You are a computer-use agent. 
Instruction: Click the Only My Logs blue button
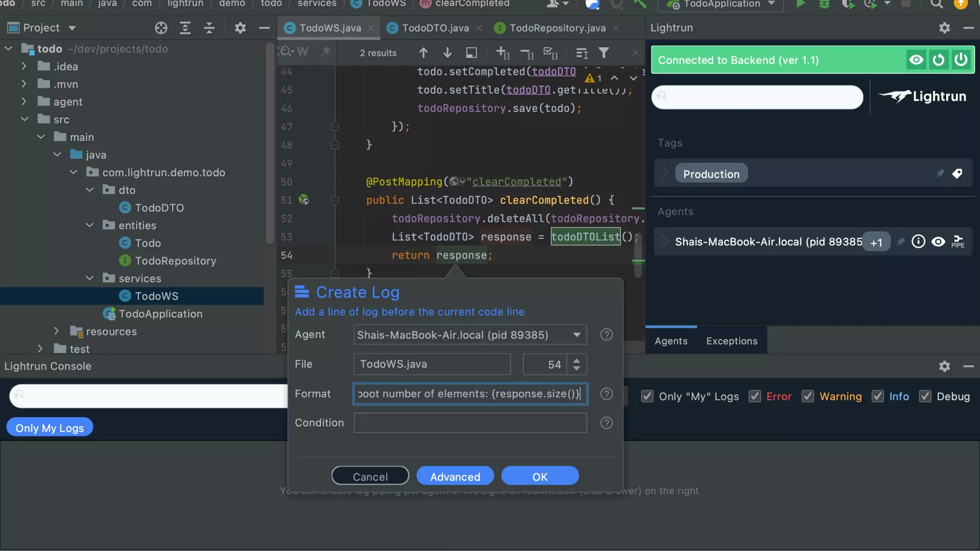tap(50, 428)
